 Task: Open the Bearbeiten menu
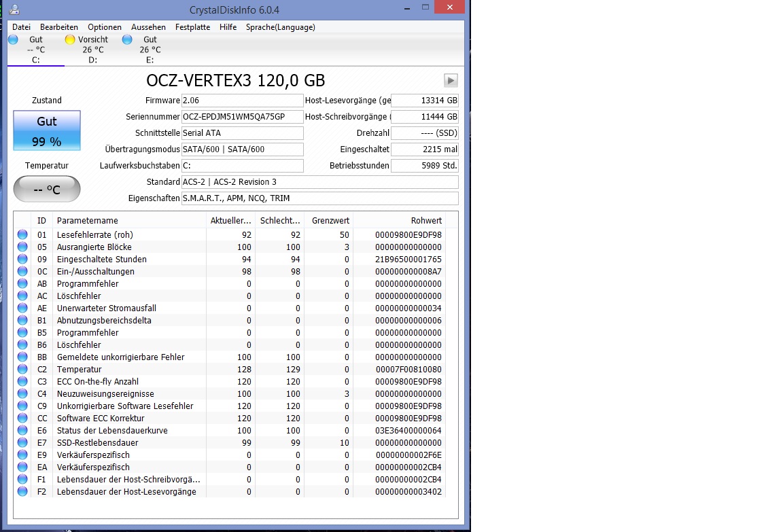[59, 27]
